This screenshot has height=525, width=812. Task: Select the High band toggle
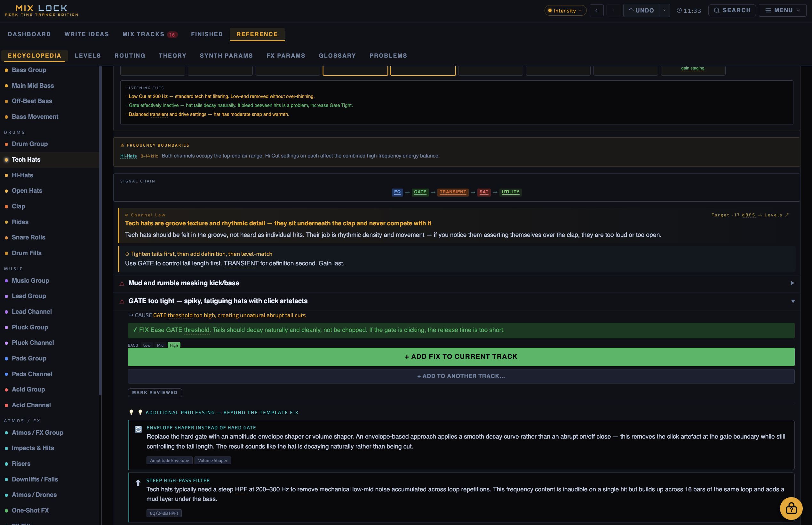click(174, 345)
